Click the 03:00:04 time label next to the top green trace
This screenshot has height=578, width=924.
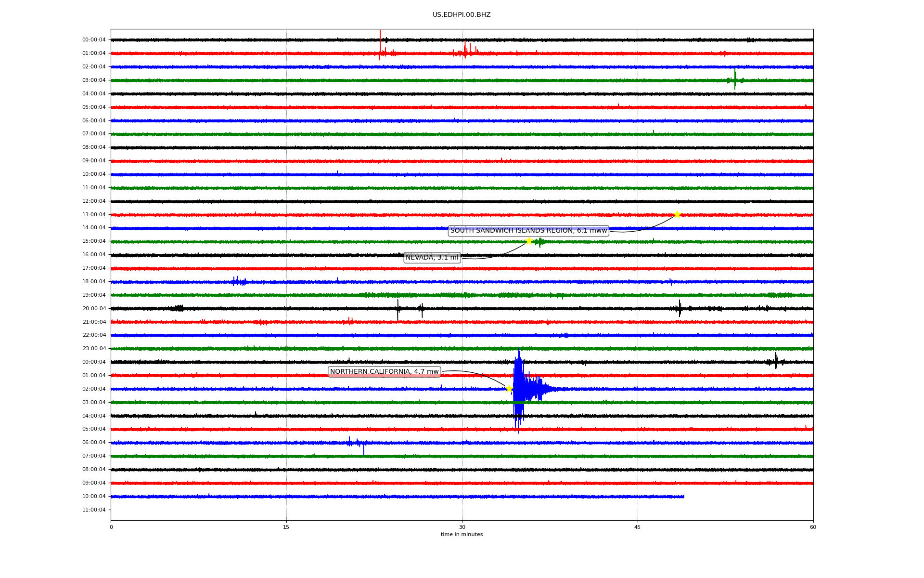pyautogui.click(x=94, y=80)
